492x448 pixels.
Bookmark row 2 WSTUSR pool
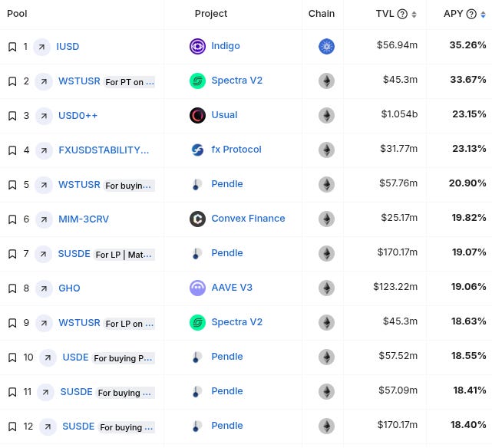12,81
